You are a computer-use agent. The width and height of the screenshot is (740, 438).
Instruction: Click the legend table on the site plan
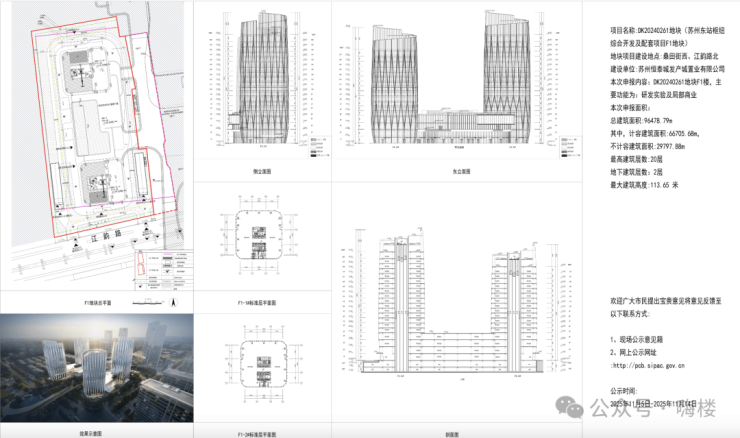[164, 270]
